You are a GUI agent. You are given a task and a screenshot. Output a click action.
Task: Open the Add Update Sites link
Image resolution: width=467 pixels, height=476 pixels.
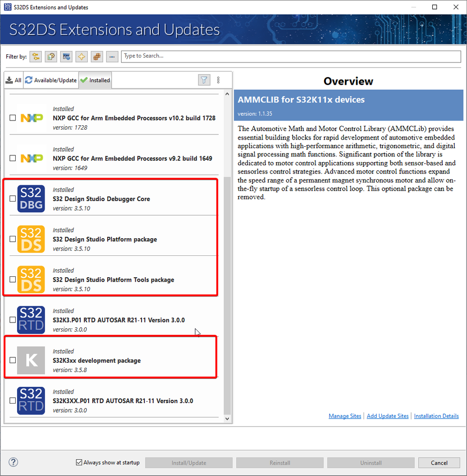[388, 416]
